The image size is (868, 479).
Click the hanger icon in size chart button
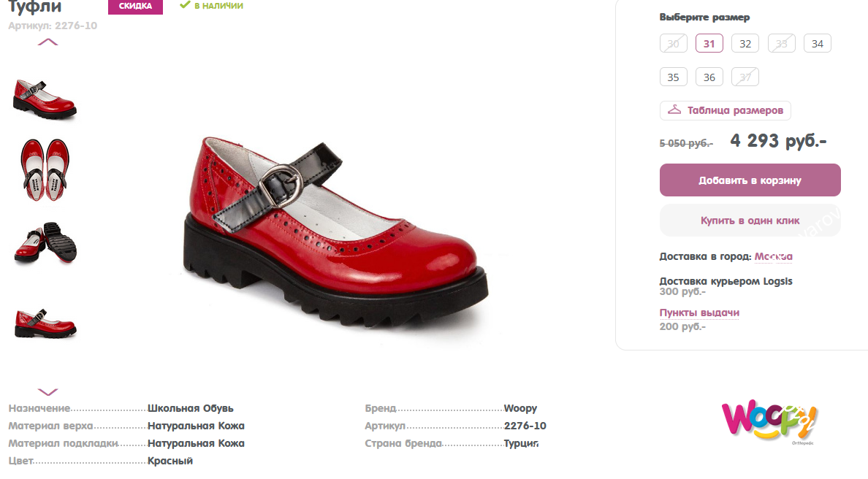[x=674, y=110]
